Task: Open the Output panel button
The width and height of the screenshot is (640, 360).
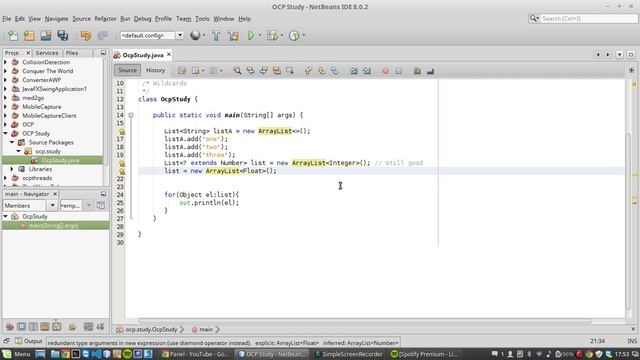Action: [x=29, y=341]
